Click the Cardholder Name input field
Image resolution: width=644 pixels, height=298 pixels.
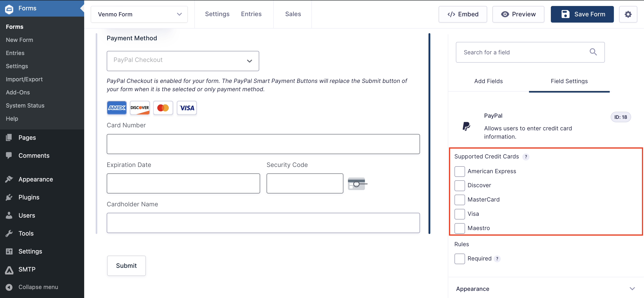263,223
